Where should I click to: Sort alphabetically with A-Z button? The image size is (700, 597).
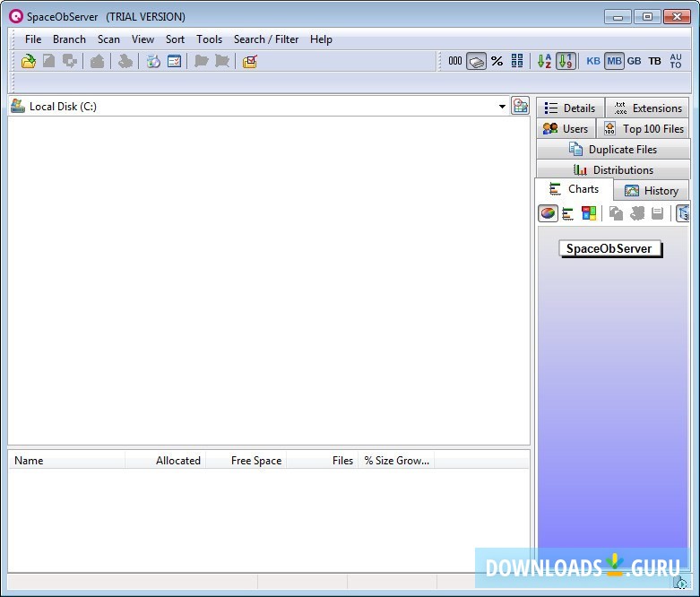tap(544, 61)
